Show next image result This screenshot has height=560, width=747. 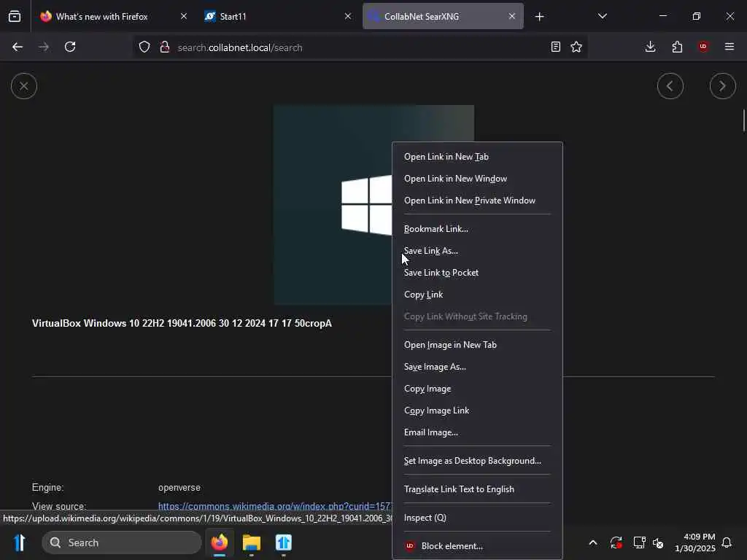(723, 86)
